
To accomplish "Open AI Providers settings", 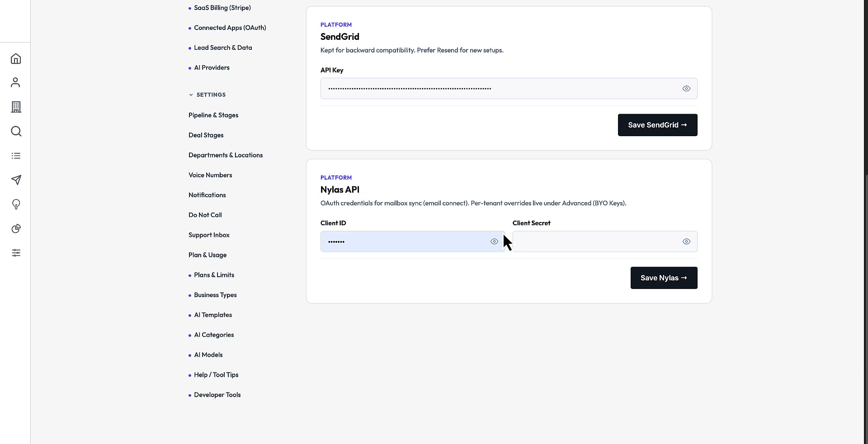I will tap(212, 67).
